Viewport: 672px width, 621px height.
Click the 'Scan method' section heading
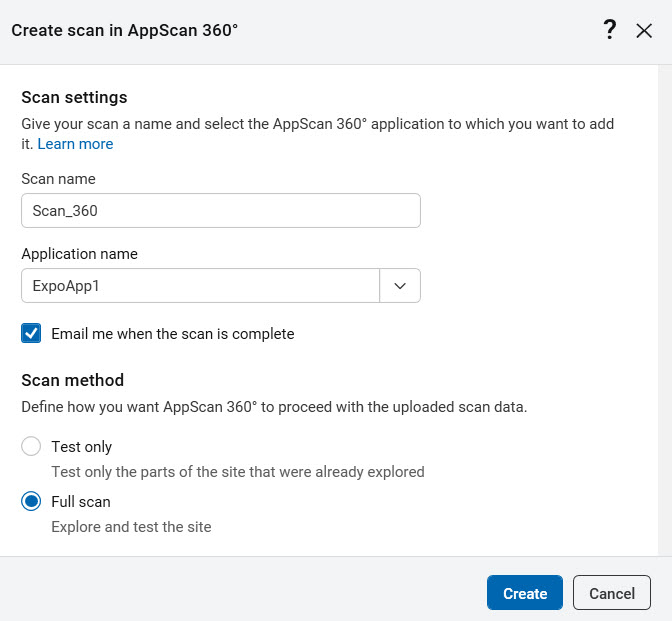coord(72,380)
